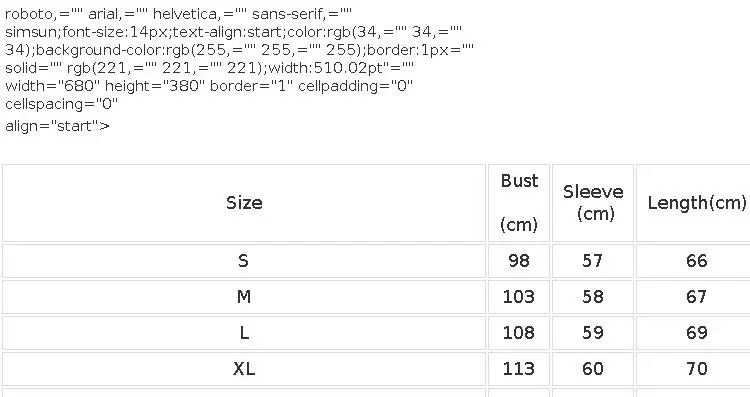This screenshot has width=750, height=397.
Task: Select bust value 103
Action: pyautogui.click(x=519, y=297)
